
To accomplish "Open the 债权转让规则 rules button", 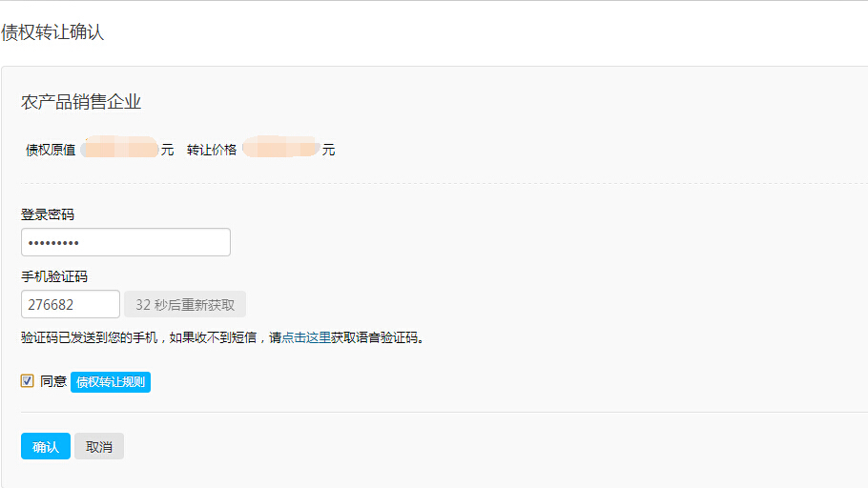I will [x=111, y=382].
